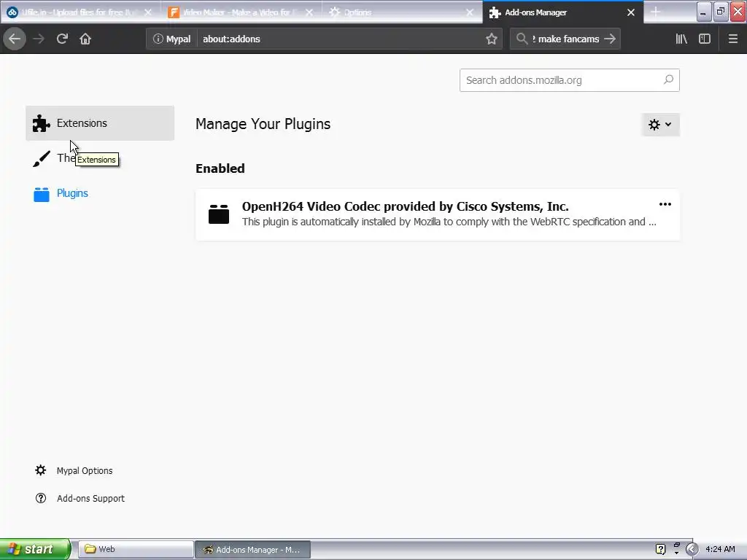
Task: Click the Extensions puzzle piece icon
Action: tap(41, 123)
